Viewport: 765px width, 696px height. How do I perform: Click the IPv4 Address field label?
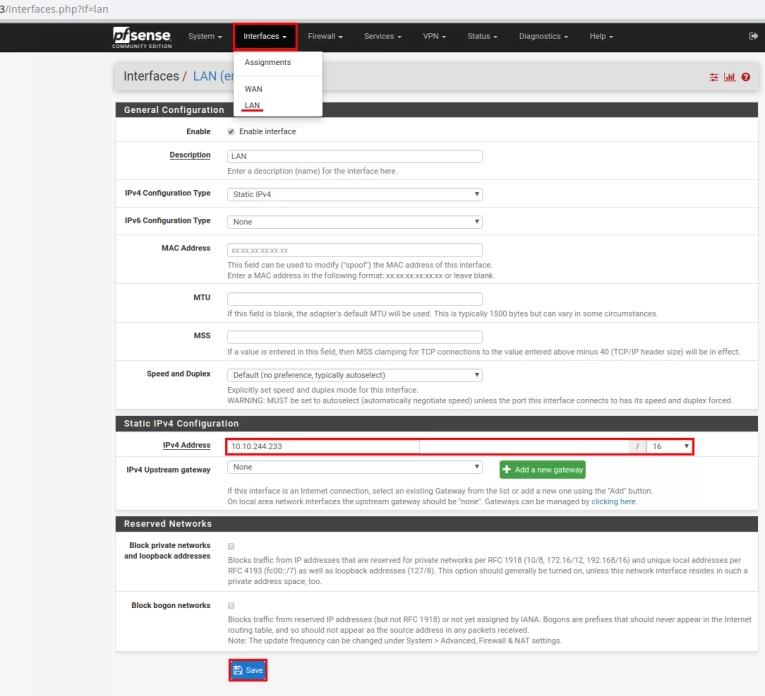186,445
